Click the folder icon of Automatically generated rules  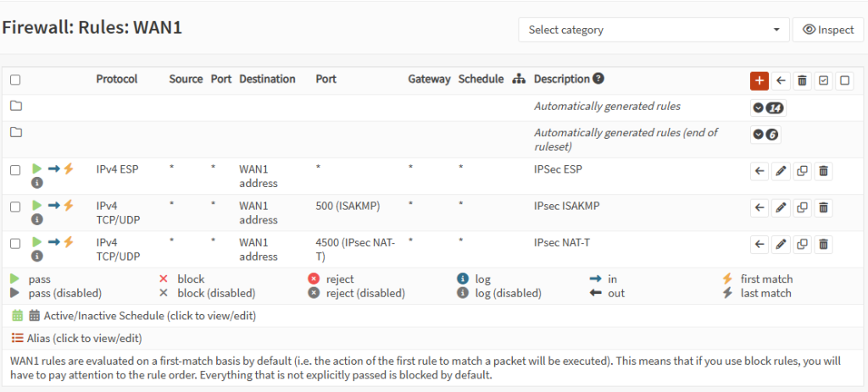click(16, 105)
